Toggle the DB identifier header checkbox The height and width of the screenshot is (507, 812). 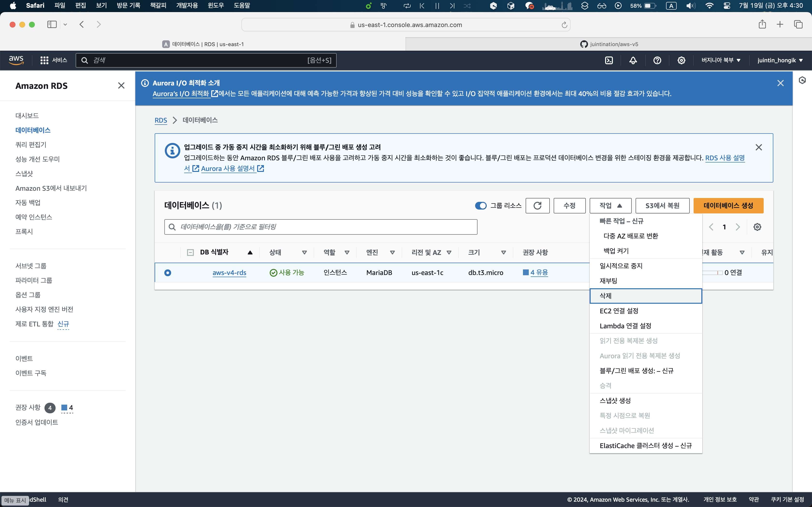[x=190, y=253]
